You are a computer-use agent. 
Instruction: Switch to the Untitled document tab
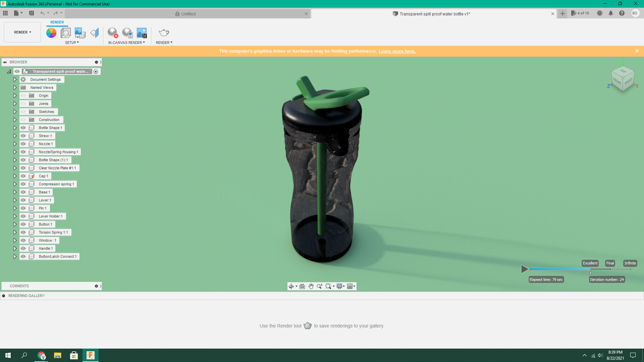[x=188, y=14]
